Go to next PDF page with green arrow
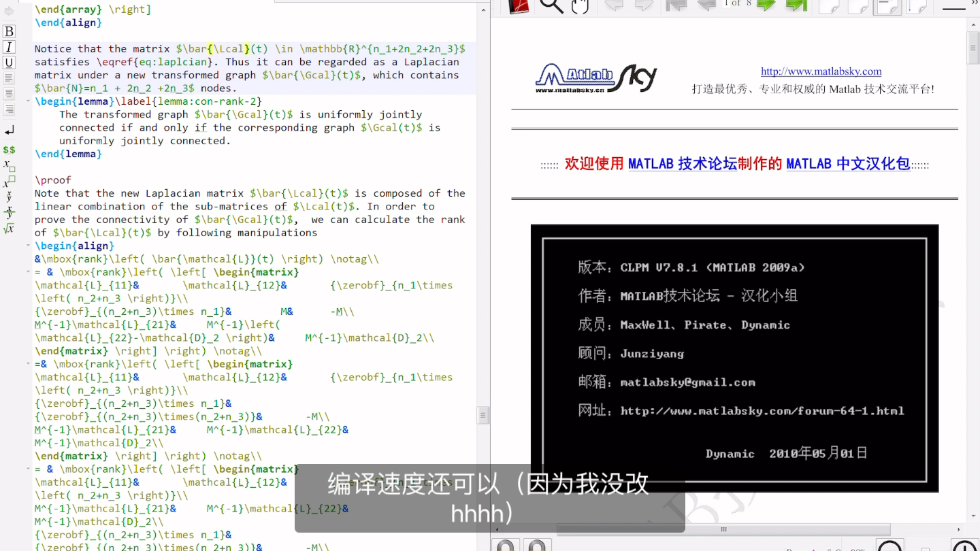 tap(767, 5)
